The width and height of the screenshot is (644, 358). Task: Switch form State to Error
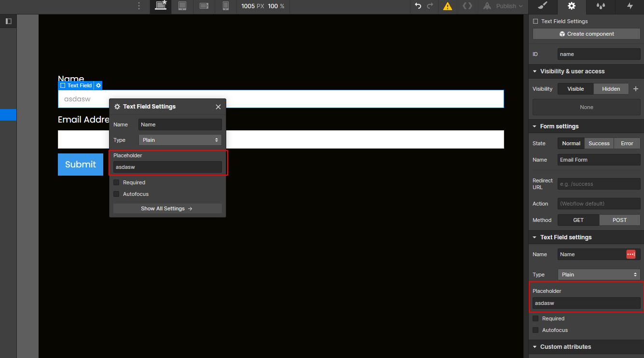(627, 143)
